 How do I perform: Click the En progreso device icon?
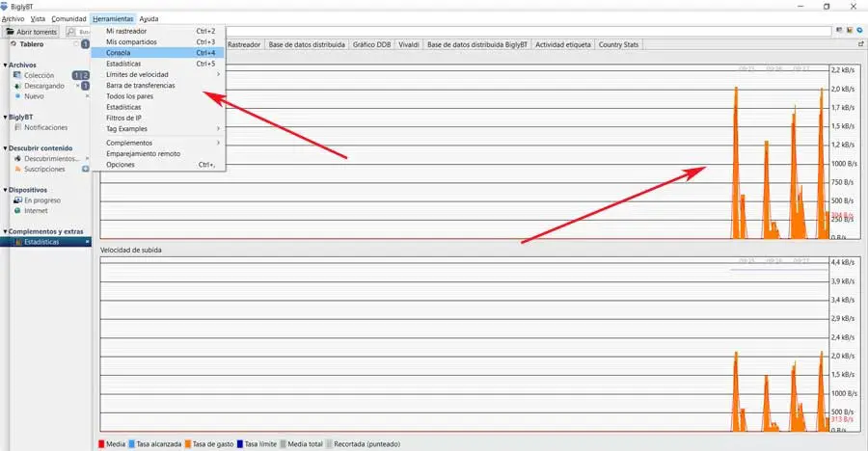[x=17, y=200]
